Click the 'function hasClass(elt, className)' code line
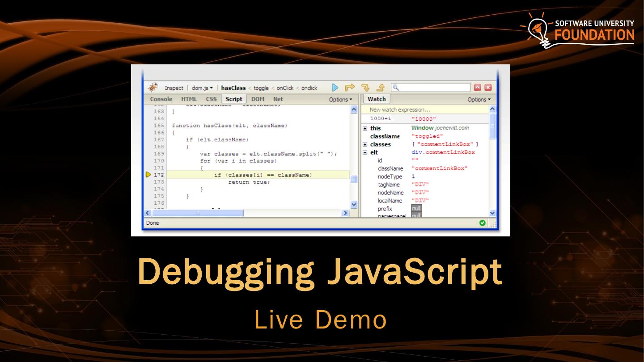Image resolution: width=644 pixels, height=362 pixels. pyautogui.click(x=229, y=126)
